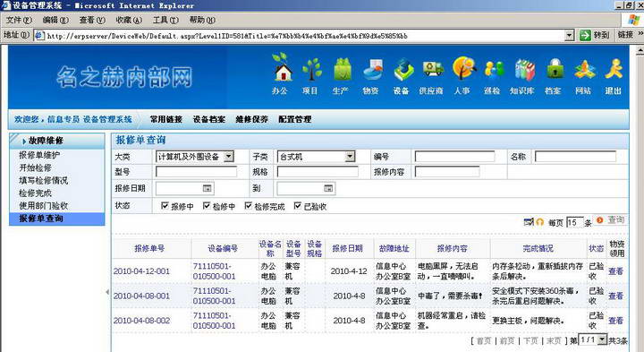This screenshot has width=644, height=352.
Task: Click 查看 for order 2010-04-08-002
Action: 615,321
